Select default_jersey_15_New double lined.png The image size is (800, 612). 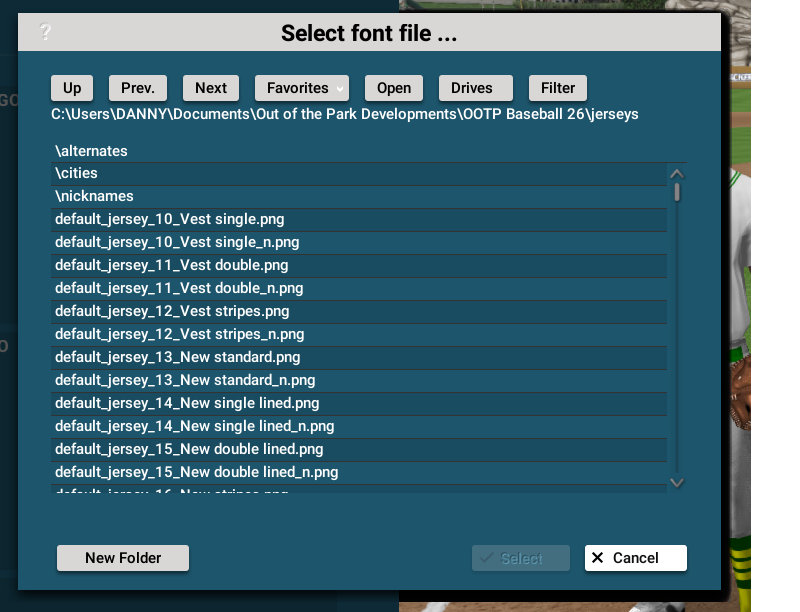[x=189, y=450]
